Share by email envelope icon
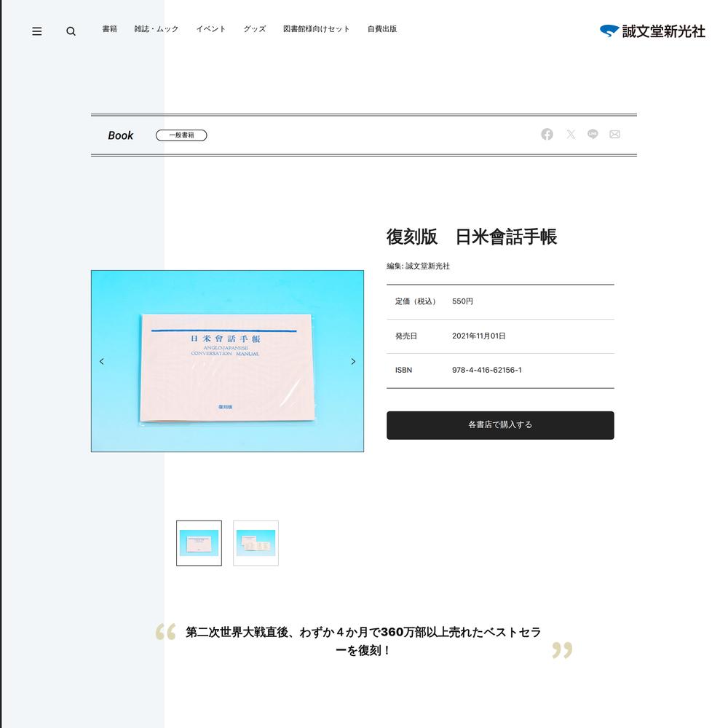The width and height of the screenshot is (728, 728). click(614, 134)
